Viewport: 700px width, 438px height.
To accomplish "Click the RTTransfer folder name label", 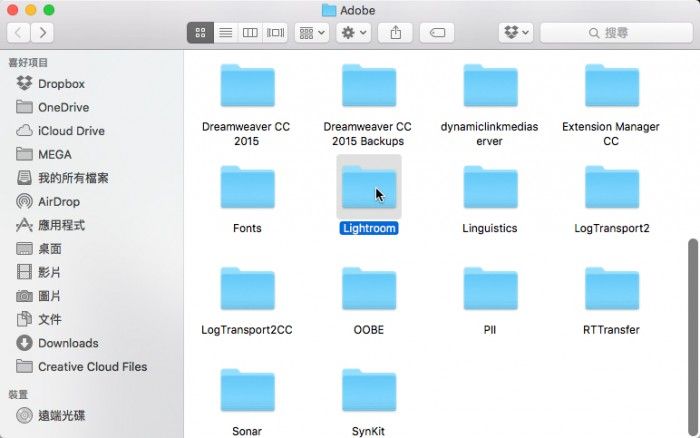I will (x=611, y=330).
